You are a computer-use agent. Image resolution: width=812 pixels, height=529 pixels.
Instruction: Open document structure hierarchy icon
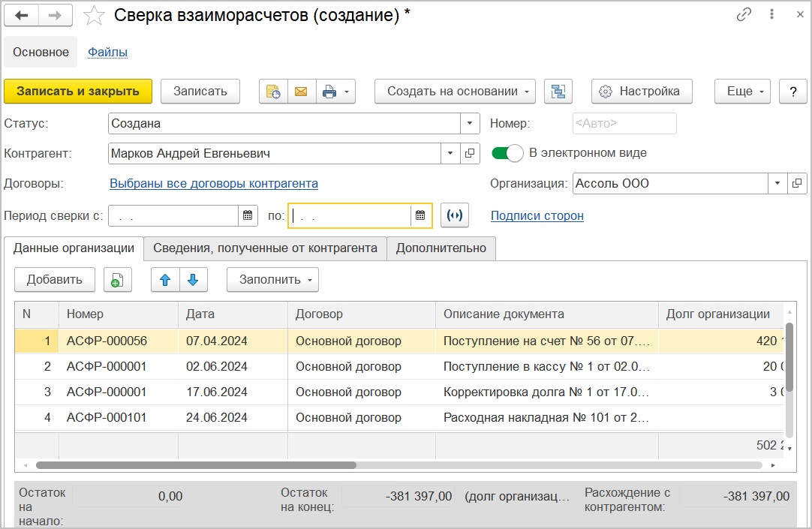pyautogui.click(x=558, y=92)
